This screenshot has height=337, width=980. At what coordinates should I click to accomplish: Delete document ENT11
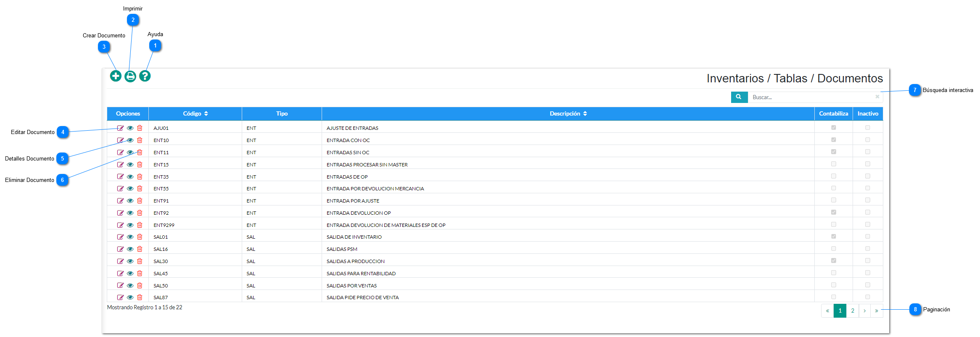[140, 153]
